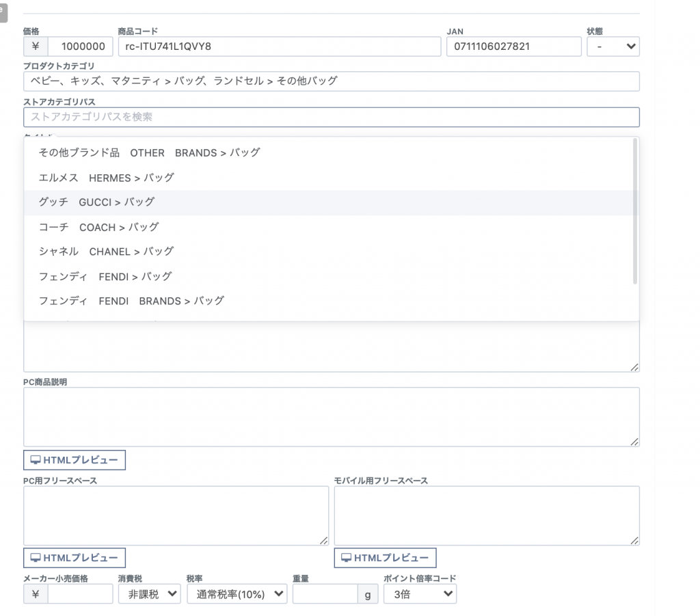The image size is (700, 616).
Task: Pick コーチ COACH > バッグ option
Action: pos(329,227)
